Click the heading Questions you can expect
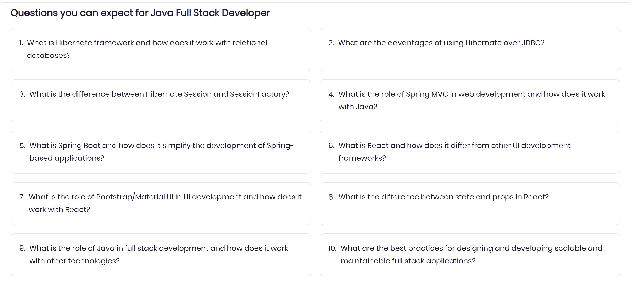644x292 pixels. [140, 13]
